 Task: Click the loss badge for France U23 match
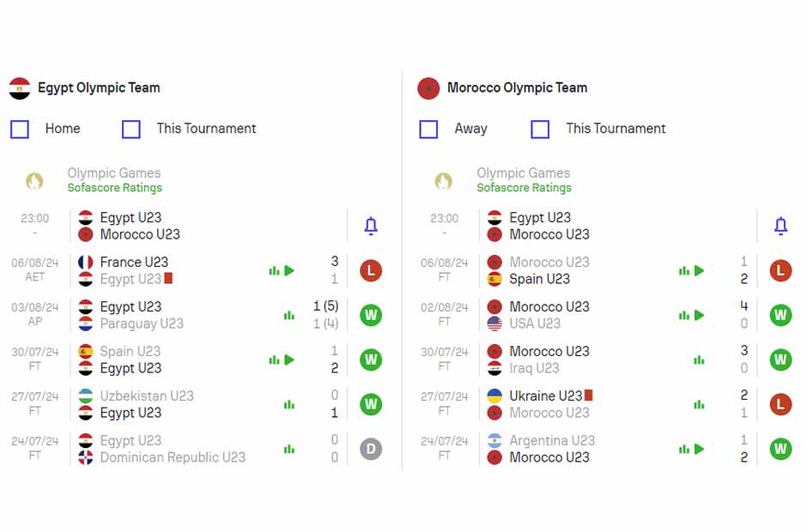(x=371, y=270)
